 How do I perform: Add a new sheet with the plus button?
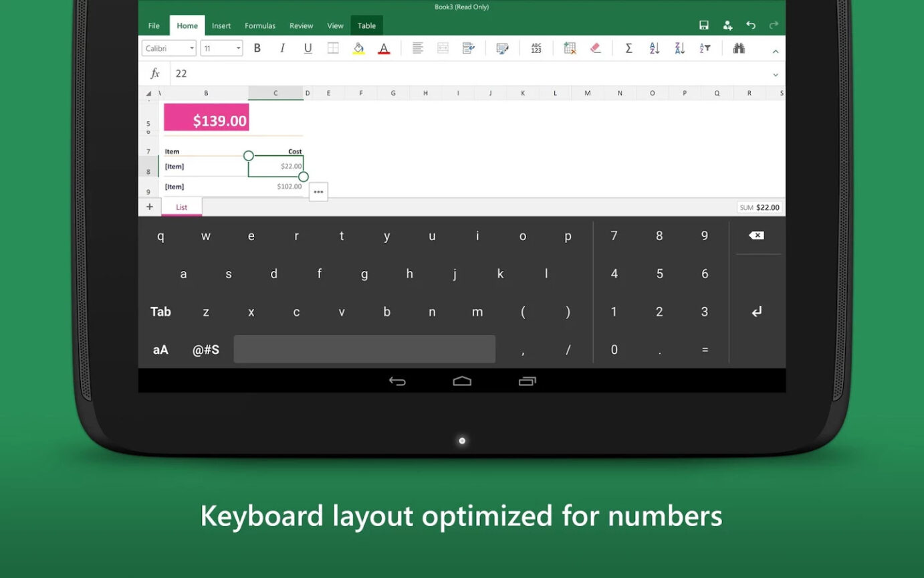coord(149,207)
